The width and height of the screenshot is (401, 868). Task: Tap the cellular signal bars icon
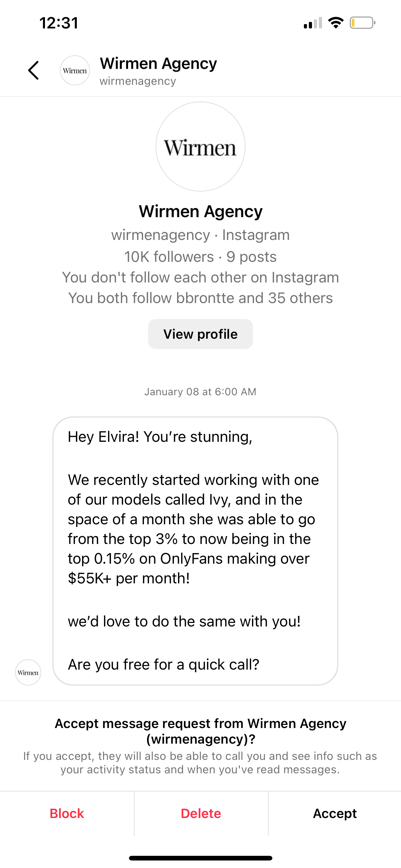313,23
